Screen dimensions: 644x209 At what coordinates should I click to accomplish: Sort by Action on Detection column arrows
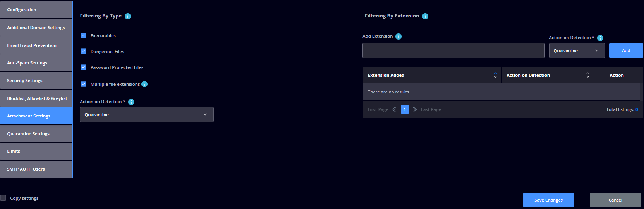coord(588,75)
